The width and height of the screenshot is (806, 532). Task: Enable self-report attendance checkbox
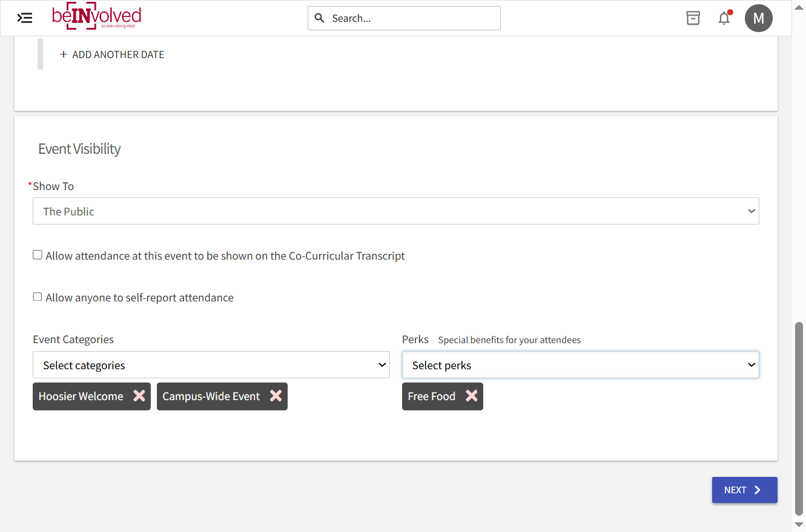point(38,297)
